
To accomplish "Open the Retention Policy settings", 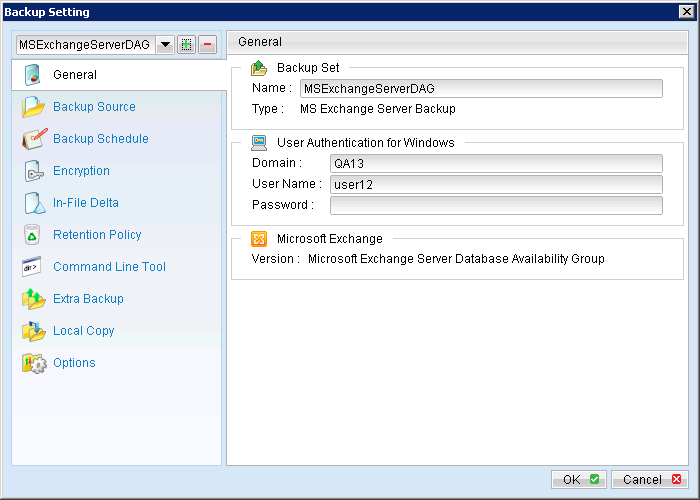I will pyautogui.click(x=97, y=235).
